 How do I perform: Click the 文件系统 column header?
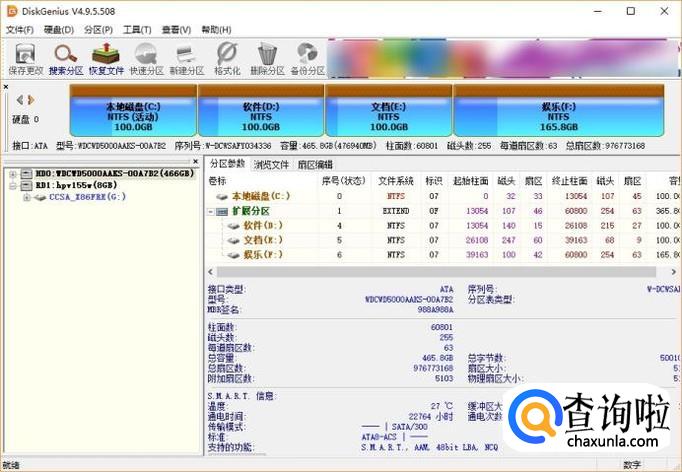396,181
